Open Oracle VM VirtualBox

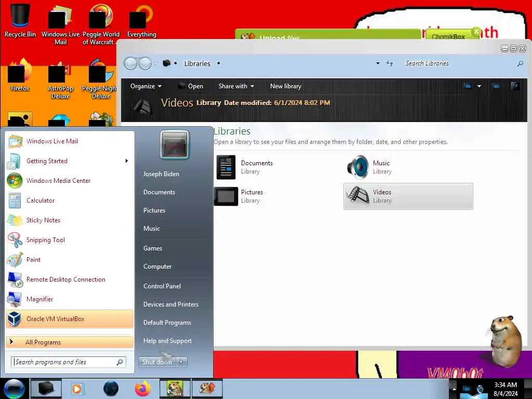click(x=70, y=319)
